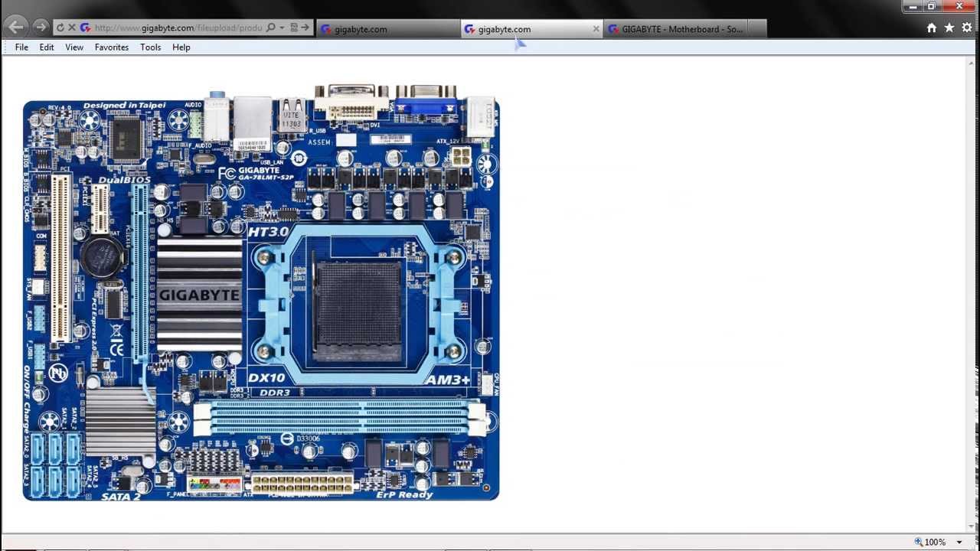
Task: Open the View menu
Action: tap(74, 47)
